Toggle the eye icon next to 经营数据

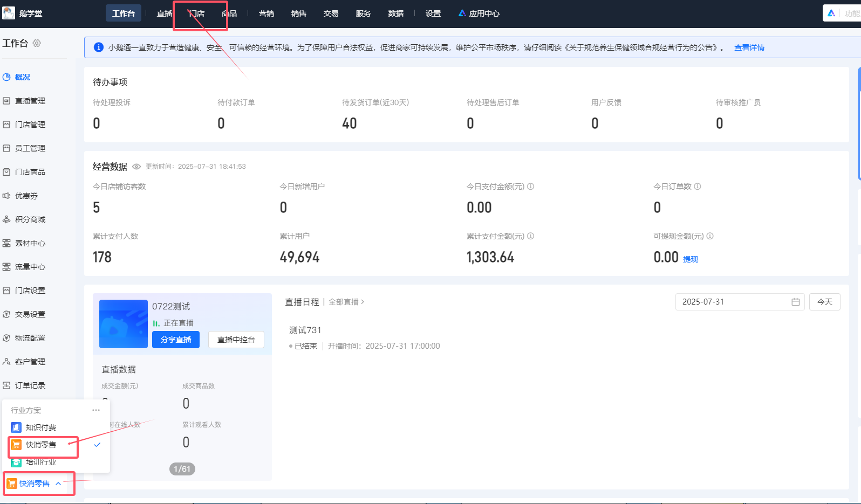pos(136,167)
